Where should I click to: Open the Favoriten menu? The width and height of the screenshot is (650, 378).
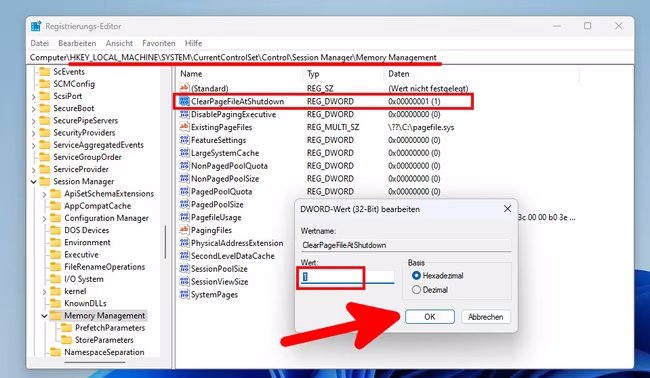pyautogui.click(x=158, y=43)
